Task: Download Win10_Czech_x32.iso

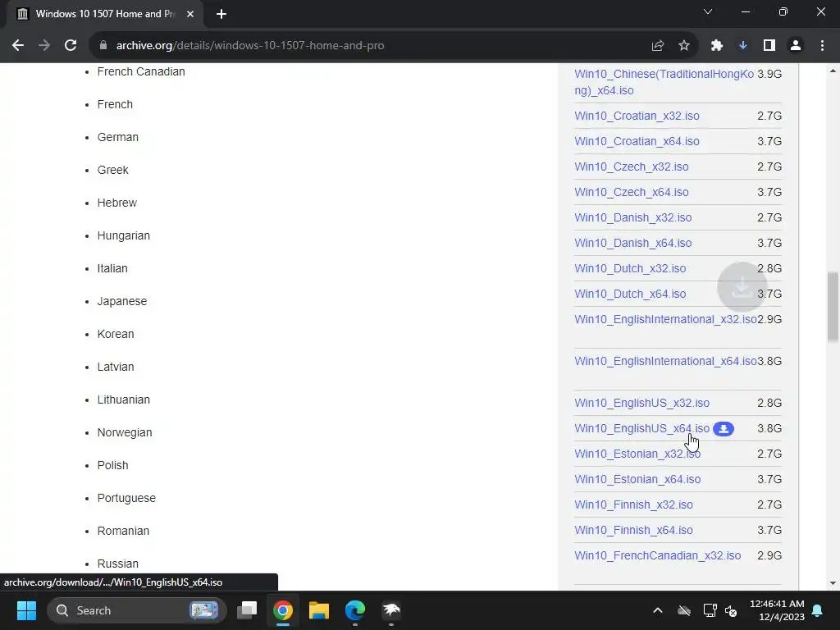Action: pos(632,167)
